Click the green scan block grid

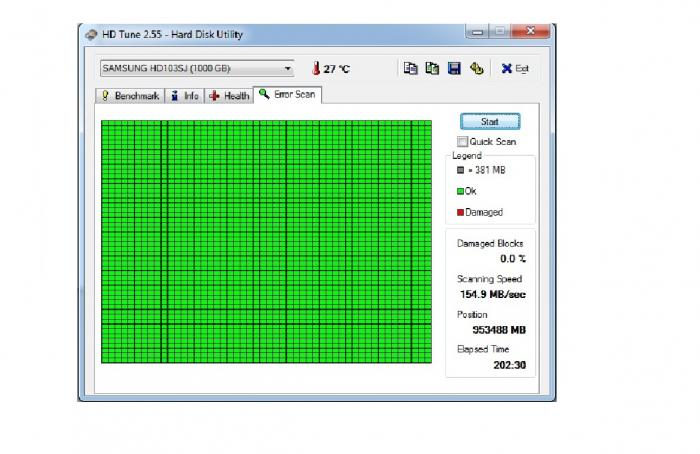point(267,242)
